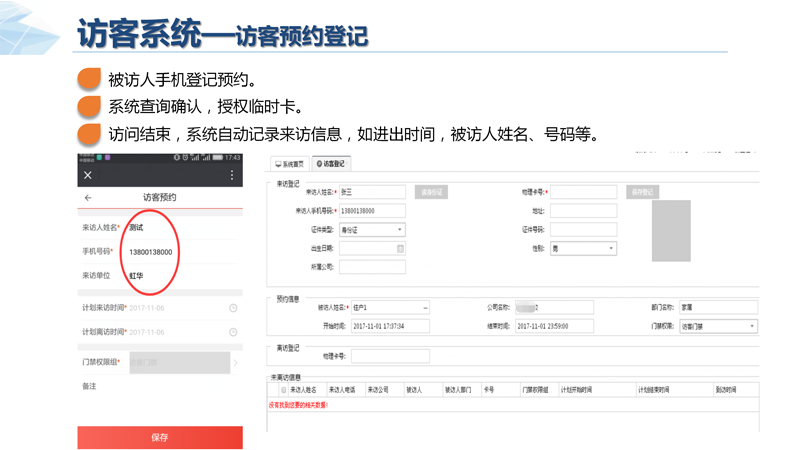Click the 读身份证 button
The width and height of the screenshot is (800, 450).
click(430, 192)
